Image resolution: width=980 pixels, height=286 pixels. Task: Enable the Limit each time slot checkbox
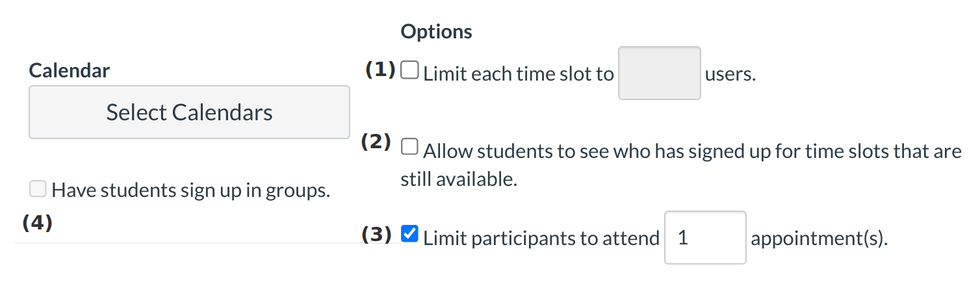(x=409, y=70)
